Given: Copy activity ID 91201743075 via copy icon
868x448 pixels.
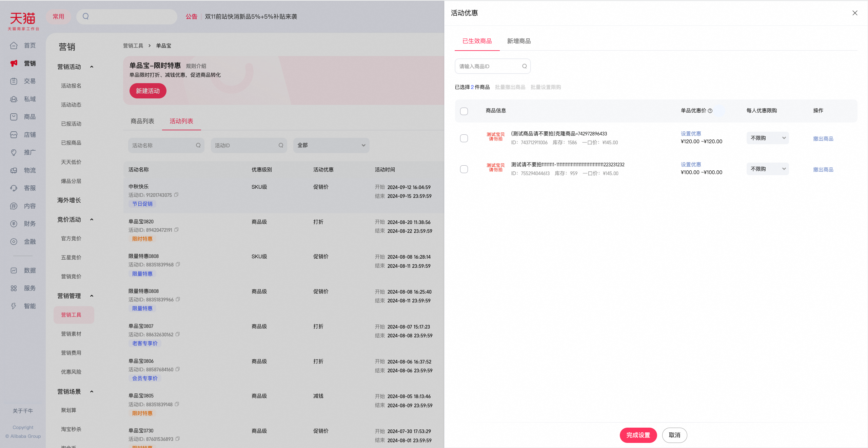Looking at the screenshot, I should (x=176, y=195).
